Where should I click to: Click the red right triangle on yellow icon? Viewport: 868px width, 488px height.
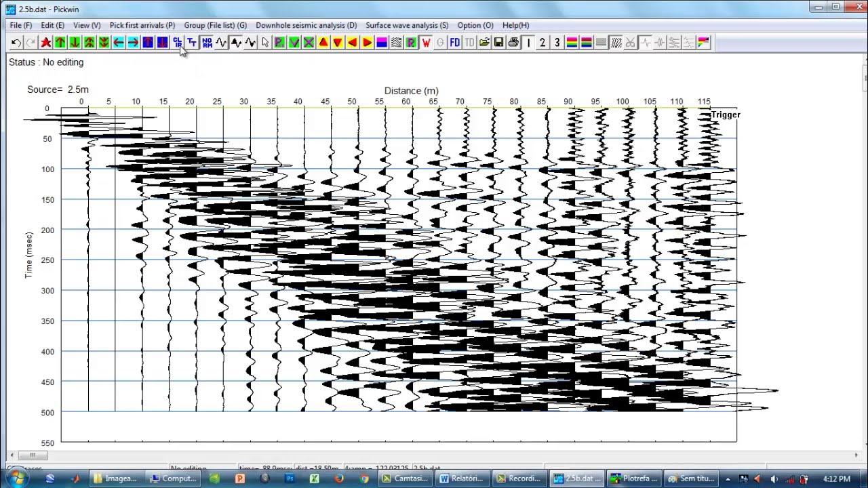[x=367, y=43]
